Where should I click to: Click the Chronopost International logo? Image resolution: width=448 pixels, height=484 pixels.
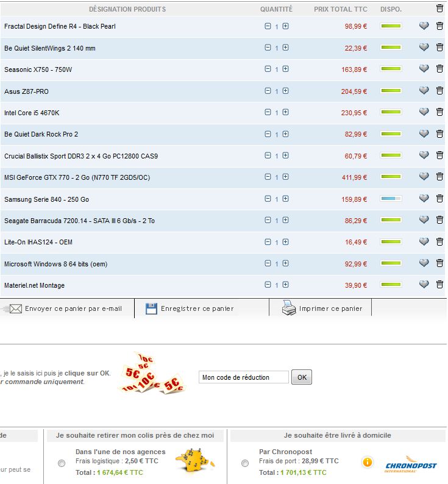tap(411, 464)
